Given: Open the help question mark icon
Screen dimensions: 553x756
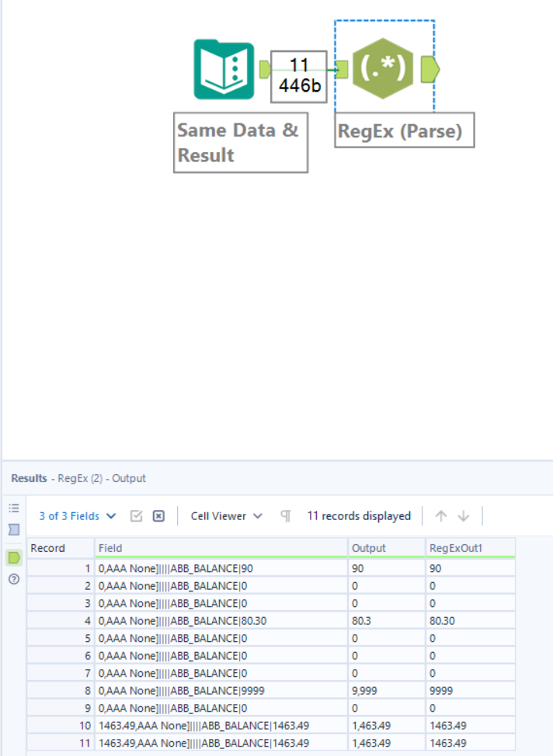Looking at the screenshot, I should coord(14,579).
